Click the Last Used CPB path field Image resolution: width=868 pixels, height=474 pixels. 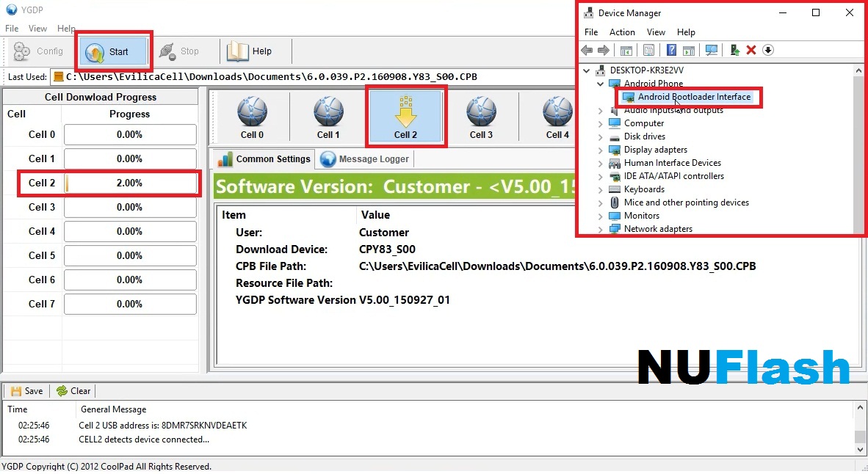pyautogui.click(x=313, y=77)
